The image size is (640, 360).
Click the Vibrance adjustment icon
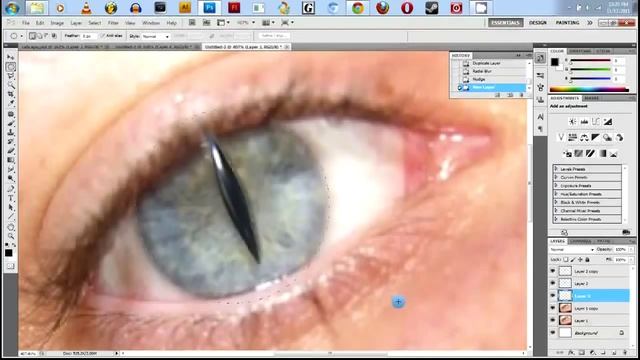[x=561, y=138]
